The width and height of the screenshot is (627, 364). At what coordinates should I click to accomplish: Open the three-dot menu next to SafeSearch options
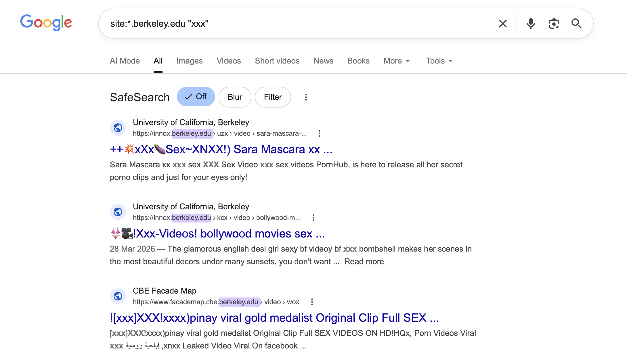(306, 97)
